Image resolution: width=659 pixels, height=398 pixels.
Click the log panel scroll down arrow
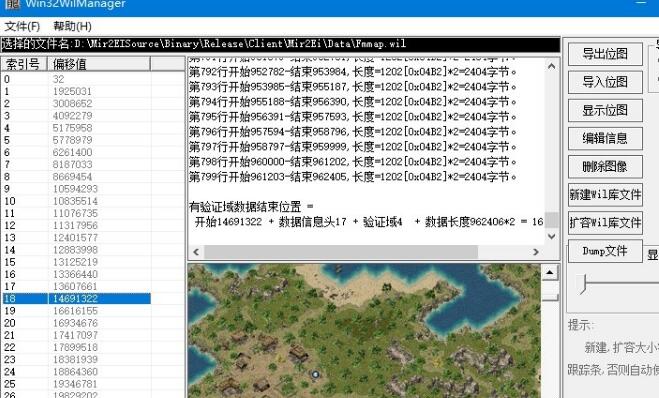click(x=551, y=237)
